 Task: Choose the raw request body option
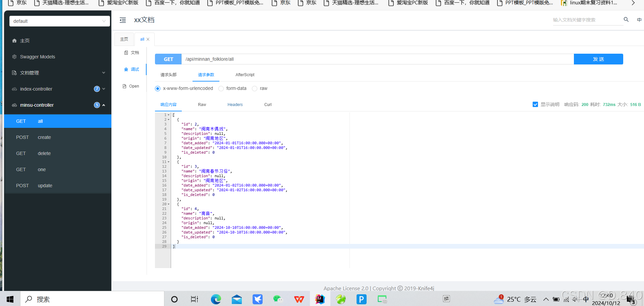[254, 88]
